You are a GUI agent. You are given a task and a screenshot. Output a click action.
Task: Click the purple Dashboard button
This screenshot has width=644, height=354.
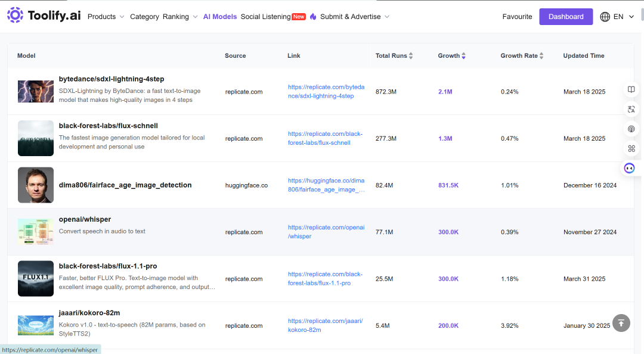click(565, 17)
